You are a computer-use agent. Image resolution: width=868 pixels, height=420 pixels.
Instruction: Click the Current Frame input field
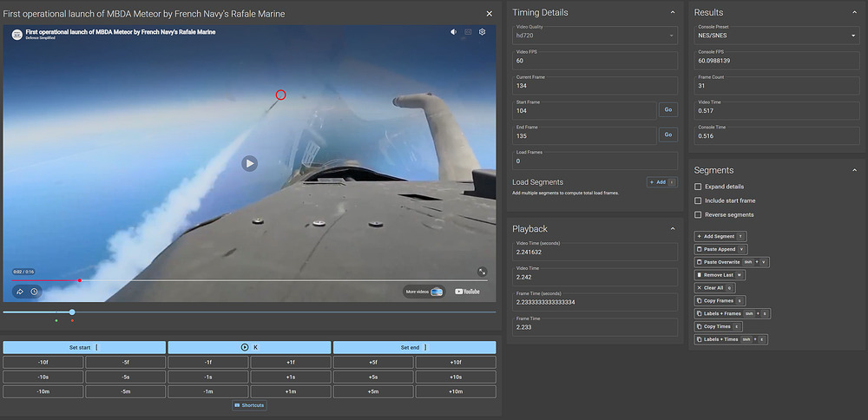click(595, 86)
